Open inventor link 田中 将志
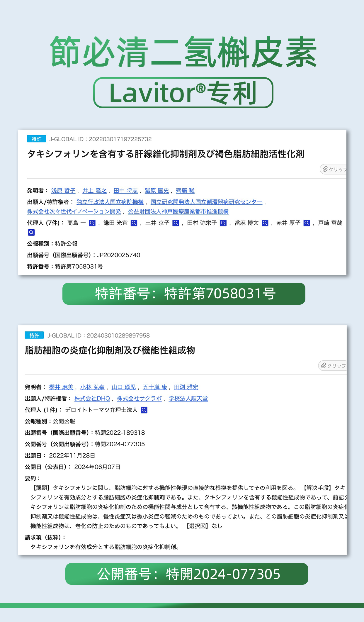The width and height of the screenshot is (364, 622). (x=126, y=191)
